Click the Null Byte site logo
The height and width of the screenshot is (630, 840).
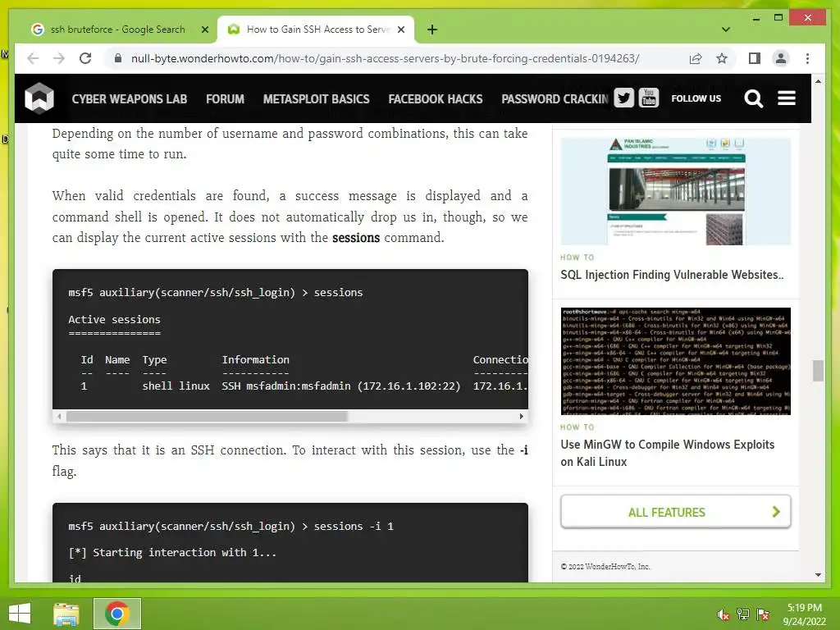[x=39, y=98]
